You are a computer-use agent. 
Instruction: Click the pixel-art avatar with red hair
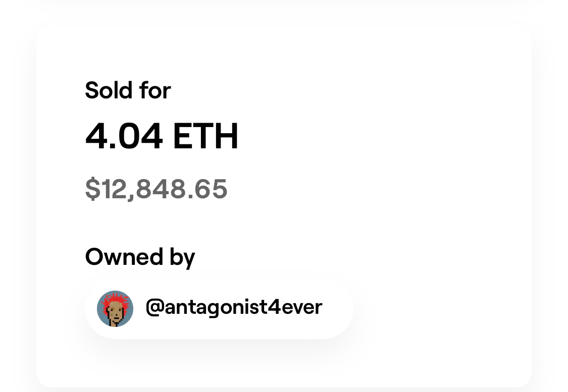pos(115,309)
